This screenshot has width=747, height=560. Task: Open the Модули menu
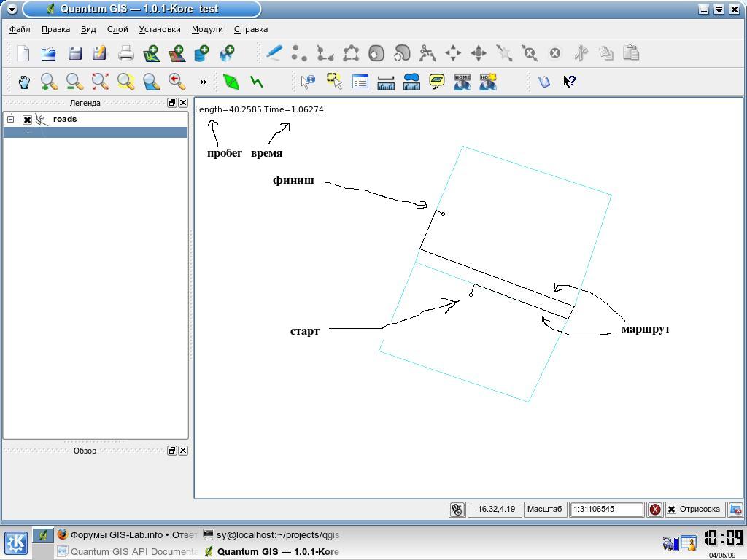coord(207,29)
